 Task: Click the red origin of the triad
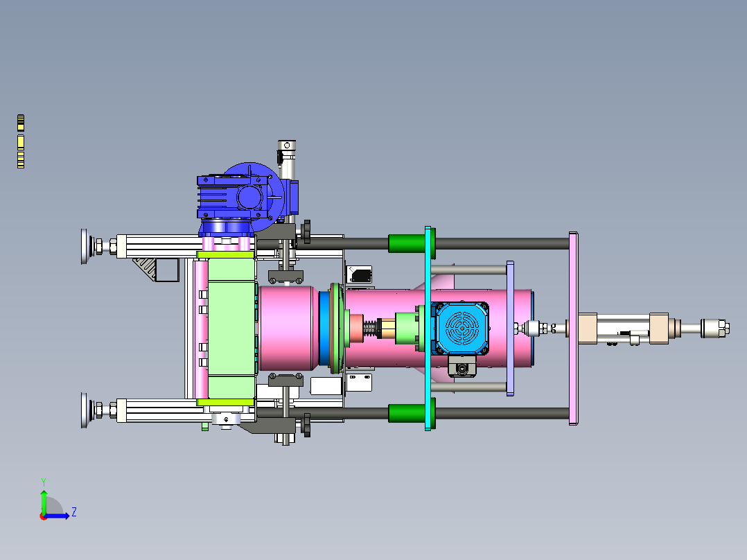click(44, 516)
